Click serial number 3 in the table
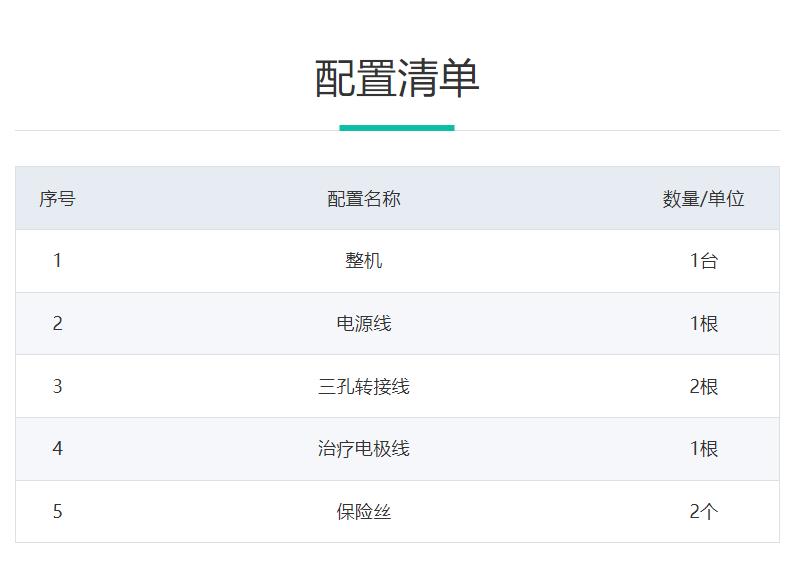This screenshot has height=562, width=793. click(x=57, y=386)
